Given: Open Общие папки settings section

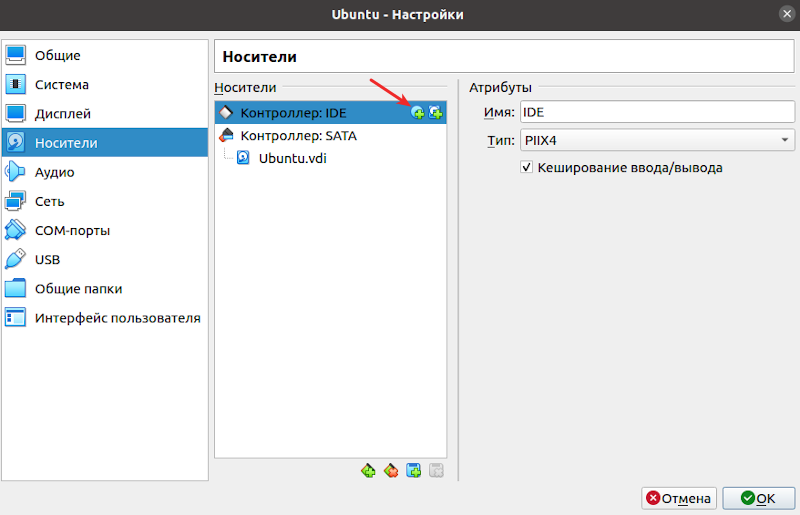Looking at the screenshot, I should [105, 288].
